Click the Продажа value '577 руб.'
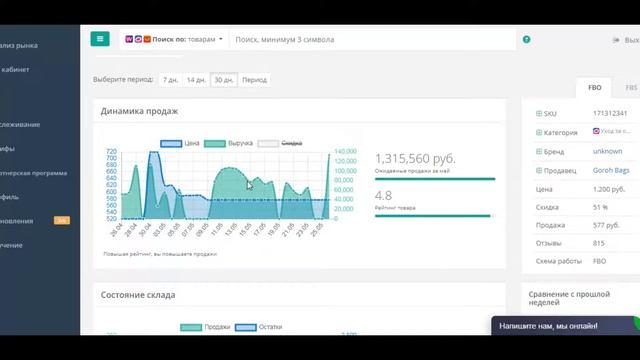 (606, 225)
